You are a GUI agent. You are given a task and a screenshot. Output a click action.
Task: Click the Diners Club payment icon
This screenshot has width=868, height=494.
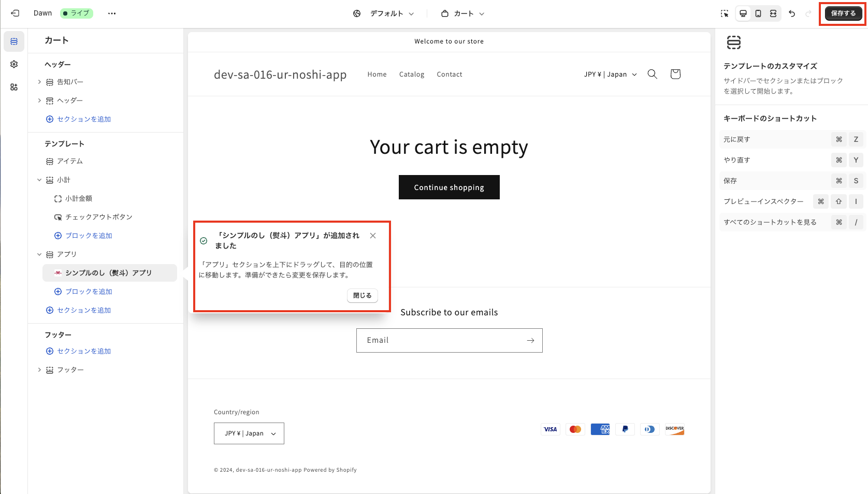pyautogui.click(x=650, y=429)
